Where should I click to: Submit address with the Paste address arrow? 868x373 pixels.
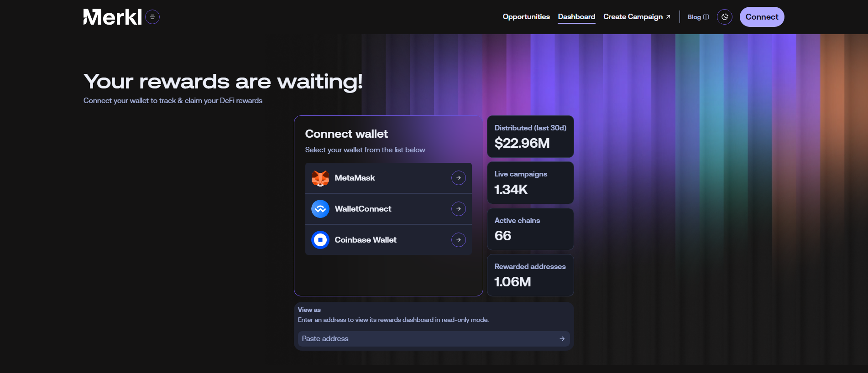(x=562, y=339)
